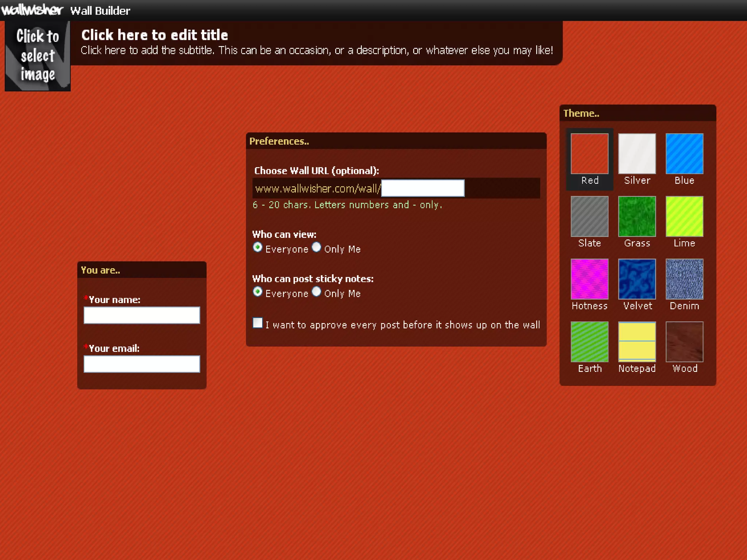
Task: Apply the Notepad theme
Action: [x=637, y=342]
